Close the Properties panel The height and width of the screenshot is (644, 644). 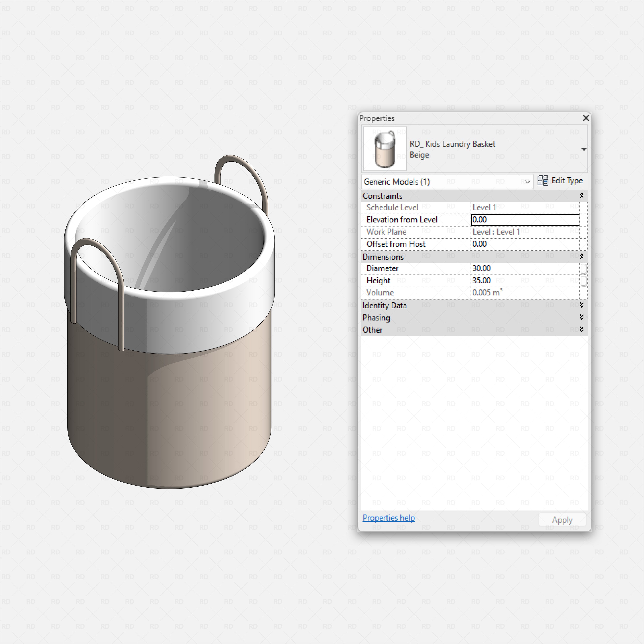586,118
